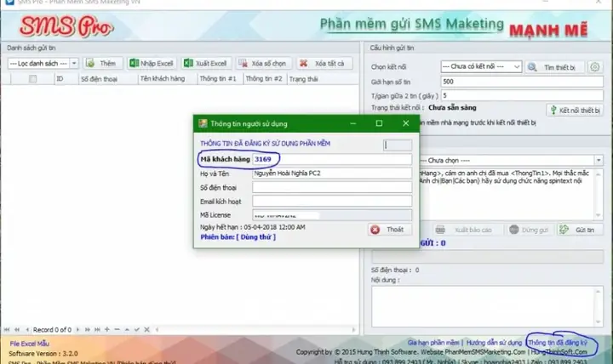Viewport: 613px width, 364px height.
Task: Toggle the select-all header checkbox
Action: click(x=33, y=79)
